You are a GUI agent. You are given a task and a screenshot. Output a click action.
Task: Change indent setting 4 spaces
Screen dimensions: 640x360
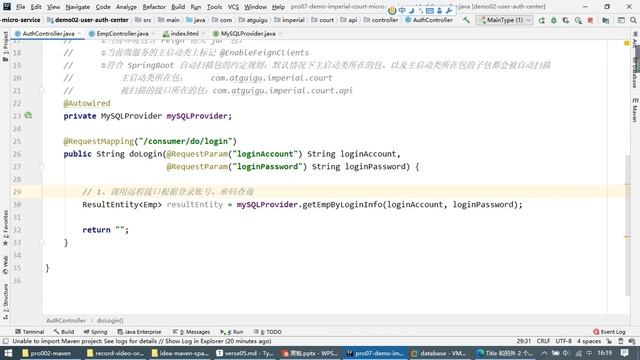(x=589, y=341)
